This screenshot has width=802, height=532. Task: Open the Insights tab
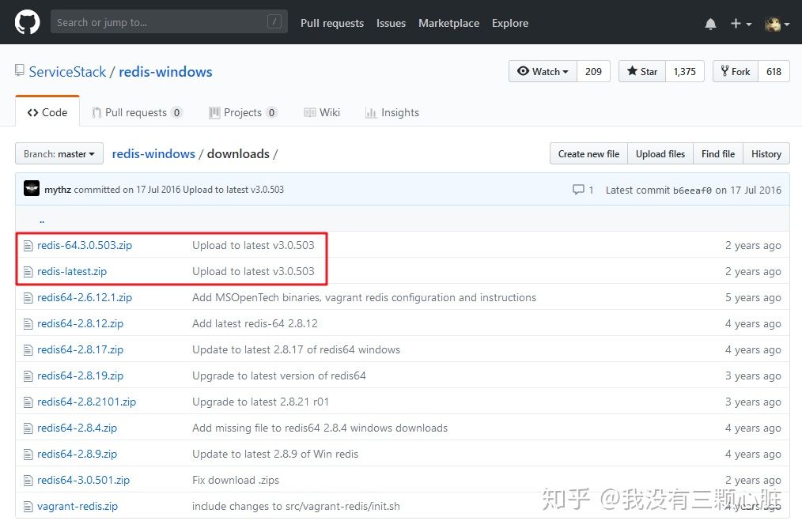click(392, 112)
